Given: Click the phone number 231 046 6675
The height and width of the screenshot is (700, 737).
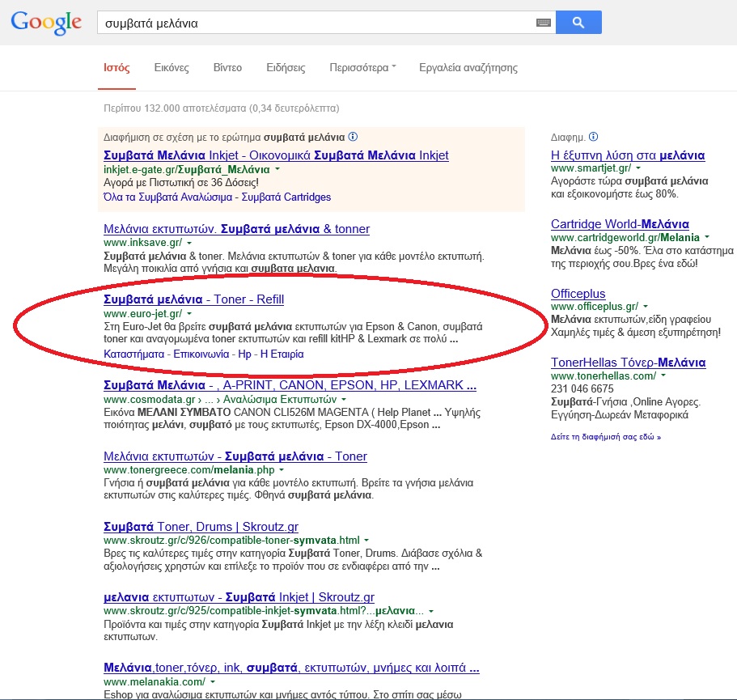Looking at the screenshot, I should click(582, 388).
